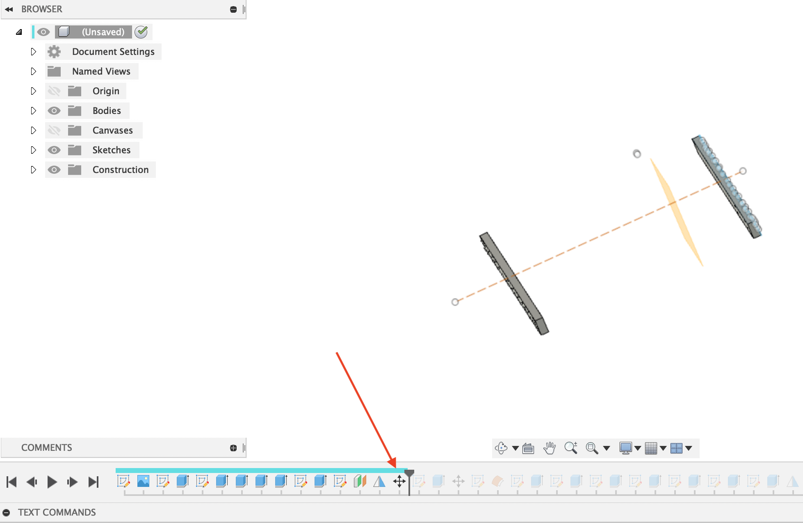Expand the Named Views node

33,71
